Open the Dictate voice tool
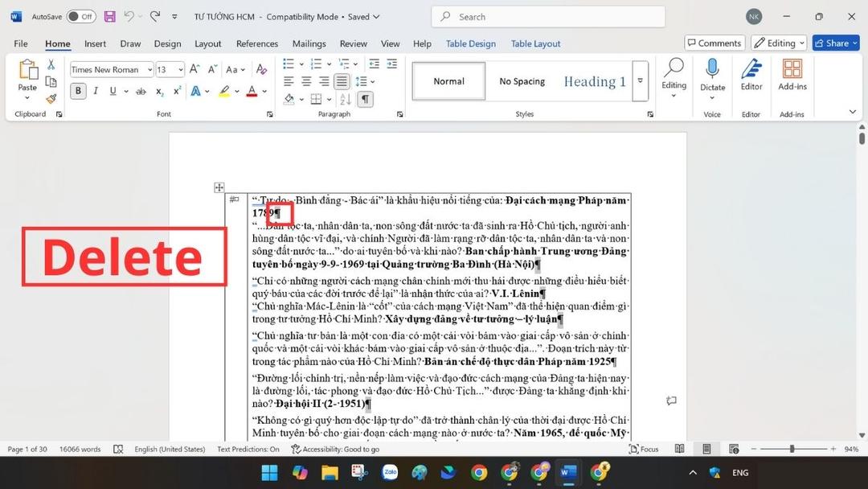 712,76
